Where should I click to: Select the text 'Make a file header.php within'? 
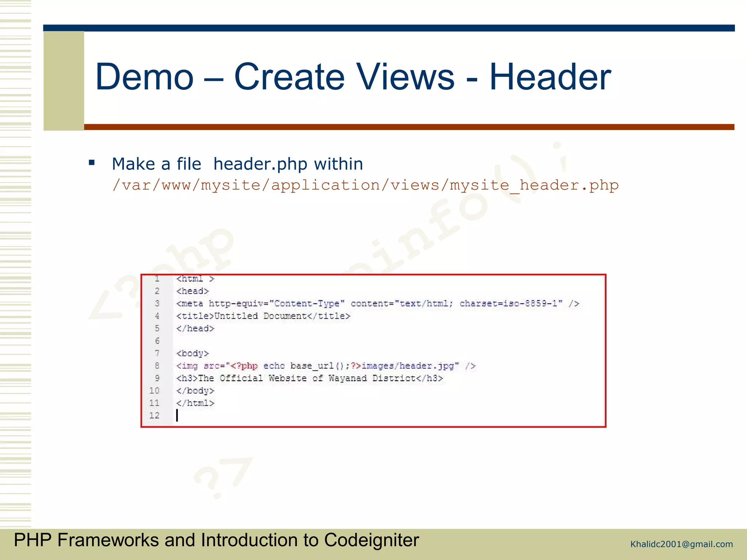[x=237, y=164]
